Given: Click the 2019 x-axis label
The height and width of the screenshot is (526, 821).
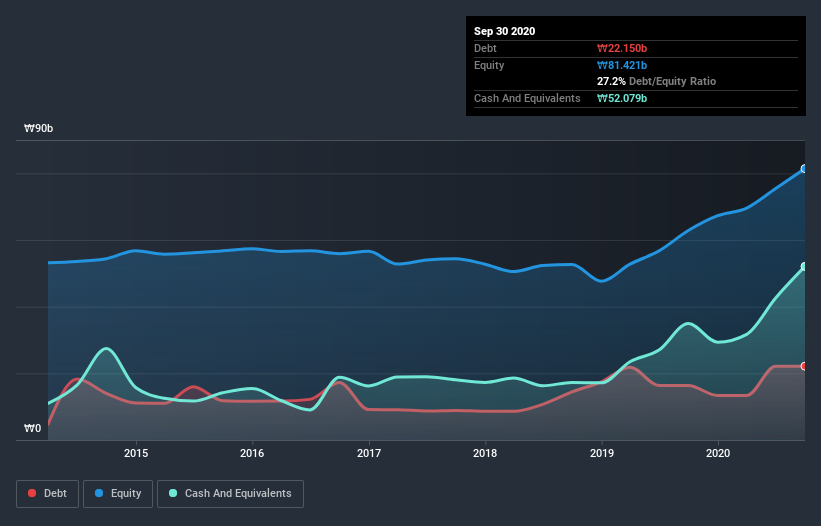Looking at the screenshot, I should click(x=602, y=453).
